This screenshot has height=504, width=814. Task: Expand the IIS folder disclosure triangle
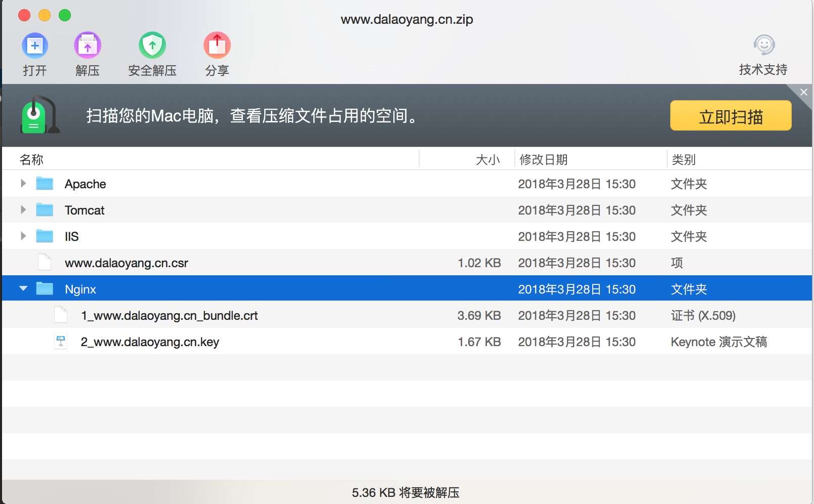pyautogui.click(x=23, y=236)
